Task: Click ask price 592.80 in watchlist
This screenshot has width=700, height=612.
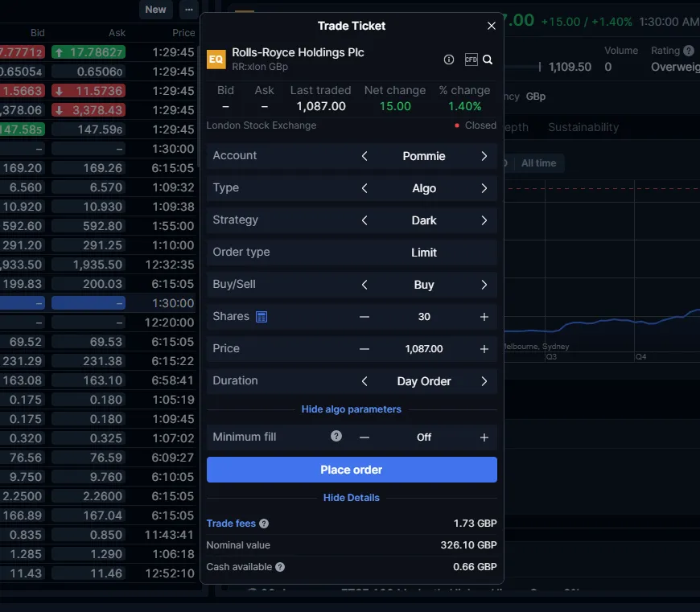Action: tap(89, 226)
